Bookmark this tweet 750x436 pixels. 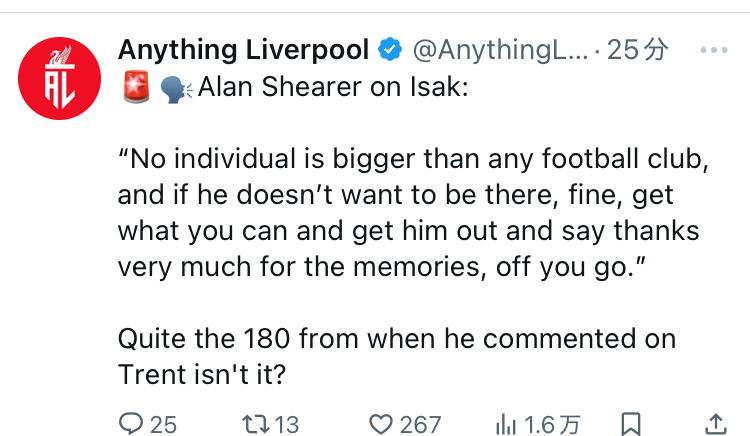click(x=631, y=424)
